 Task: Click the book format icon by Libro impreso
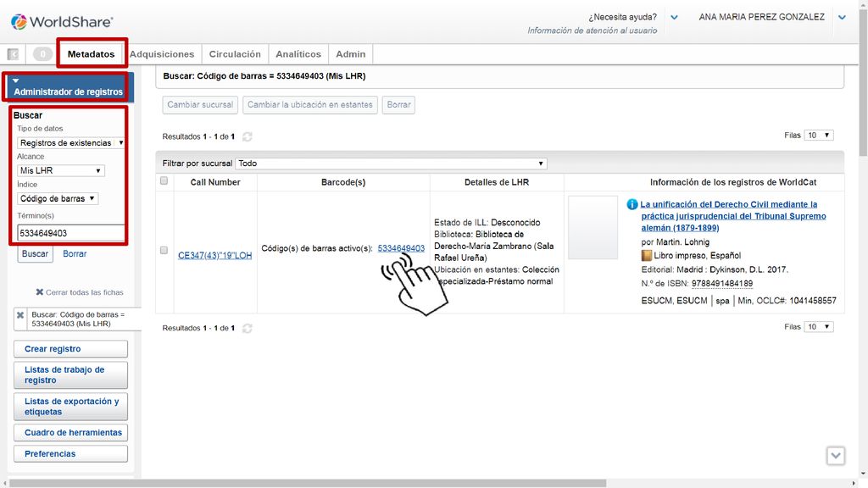[646, 256]
